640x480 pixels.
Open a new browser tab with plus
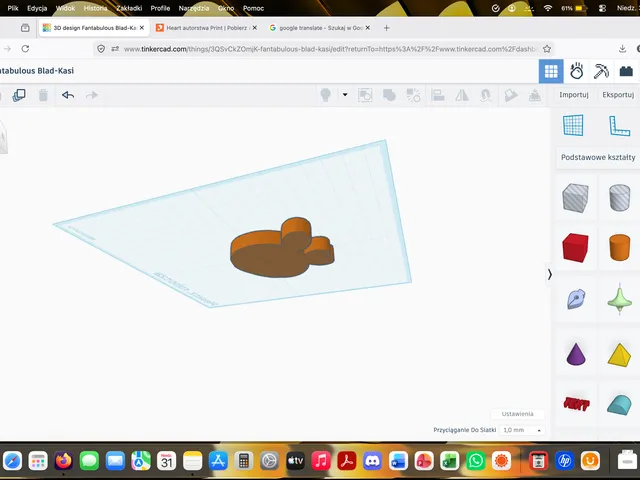tap(387, 28)
